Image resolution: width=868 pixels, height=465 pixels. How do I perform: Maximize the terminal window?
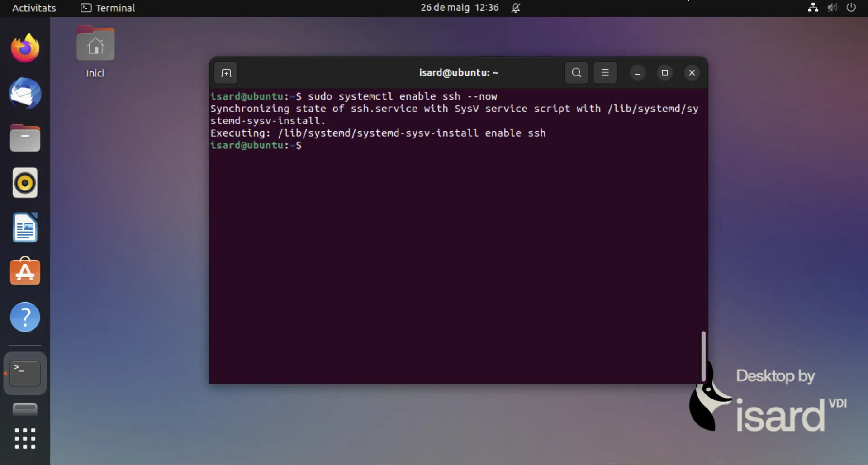point(664,73)
